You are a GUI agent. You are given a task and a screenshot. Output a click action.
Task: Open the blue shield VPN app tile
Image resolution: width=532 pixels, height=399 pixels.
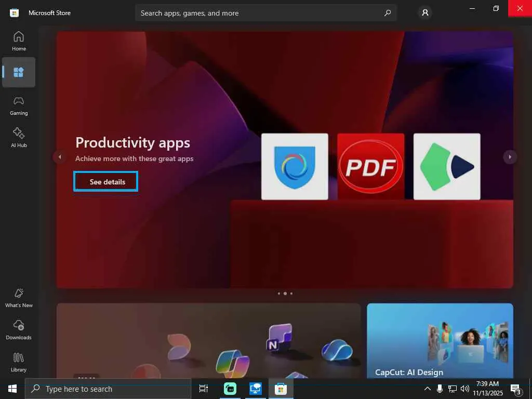295,167
